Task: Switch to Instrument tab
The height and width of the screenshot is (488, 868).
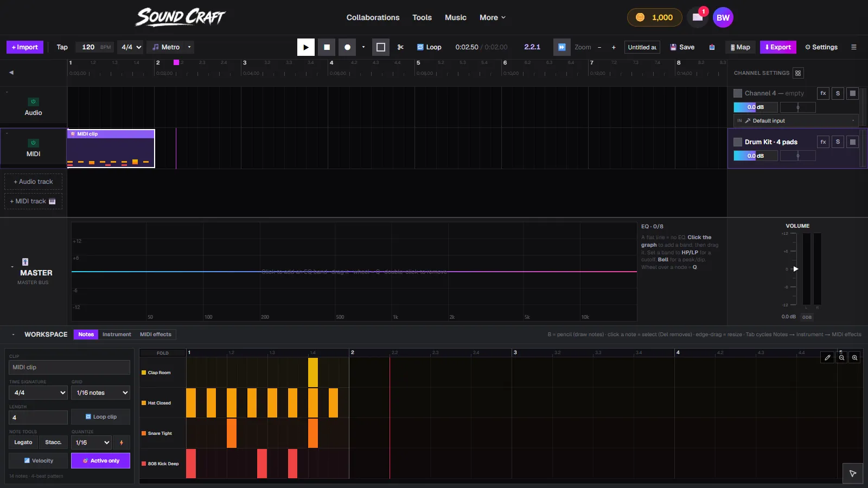Action: coord(117,335)
